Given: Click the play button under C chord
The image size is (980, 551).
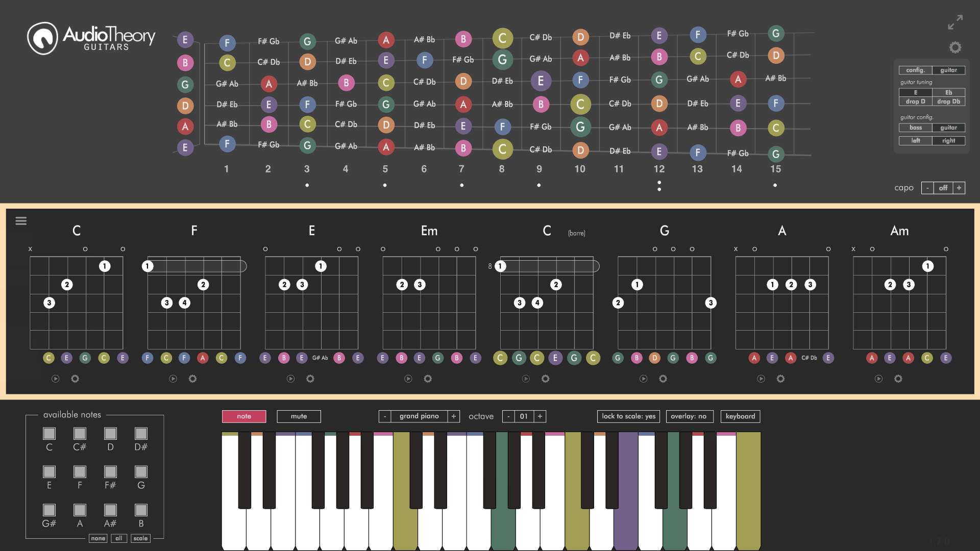Looking at the screenshot, I should coord(55,378).
